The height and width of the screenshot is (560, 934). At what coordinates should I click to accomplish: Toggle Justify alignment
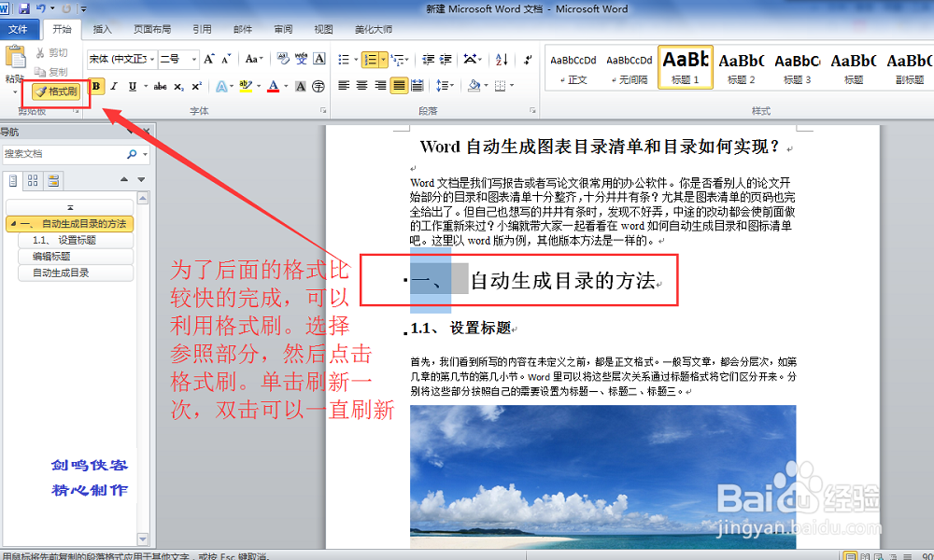(399, 86)
